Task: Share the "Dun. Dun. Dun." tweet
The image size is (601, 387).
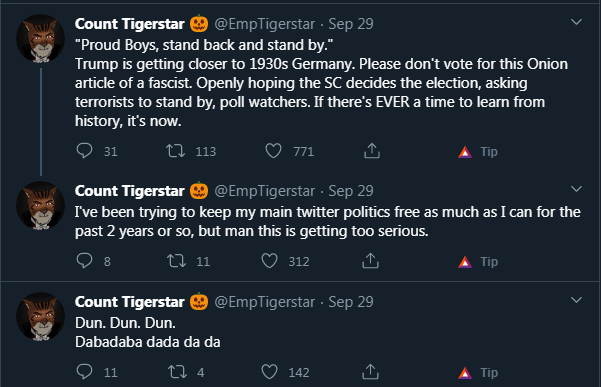Action: (370, 371)
